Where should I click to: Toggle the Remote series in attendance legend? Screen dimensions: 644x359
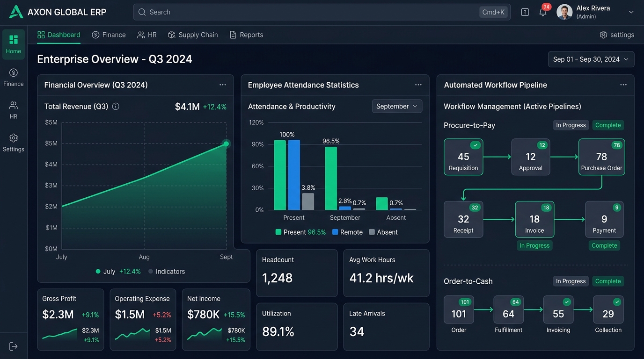[347, 232]
